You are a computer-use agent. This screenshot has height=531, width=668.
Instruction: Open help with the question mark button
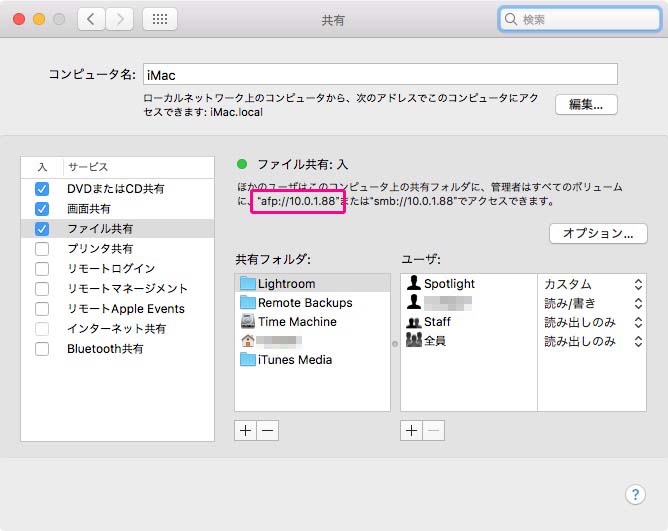[x=635, y=494]
